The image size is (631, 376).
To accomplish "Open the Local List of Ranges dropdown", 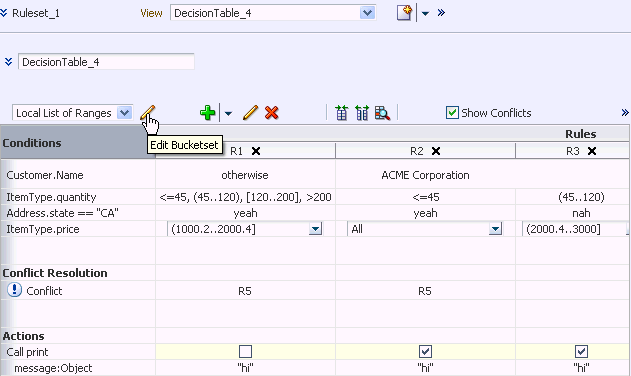I will (x=124, y=113).
